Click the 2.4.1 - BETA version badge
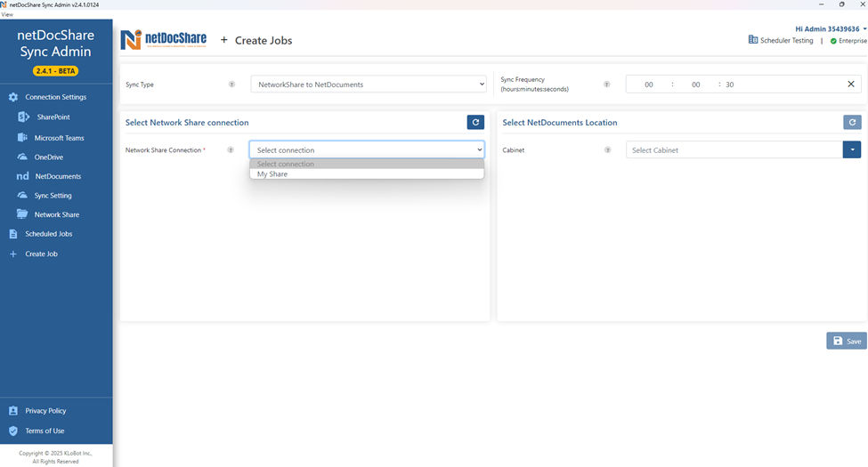Viewport: 868px width, 467px height. [55, 71]
